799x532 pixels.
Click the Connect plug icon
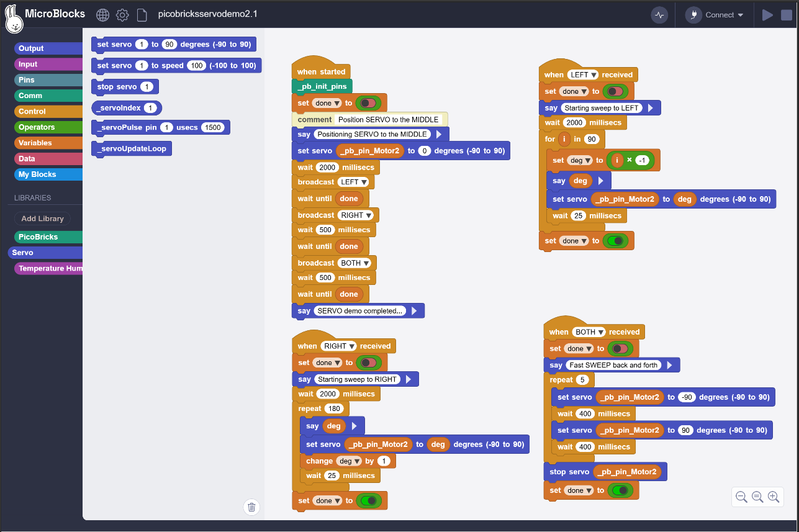[x=693, y=15]
